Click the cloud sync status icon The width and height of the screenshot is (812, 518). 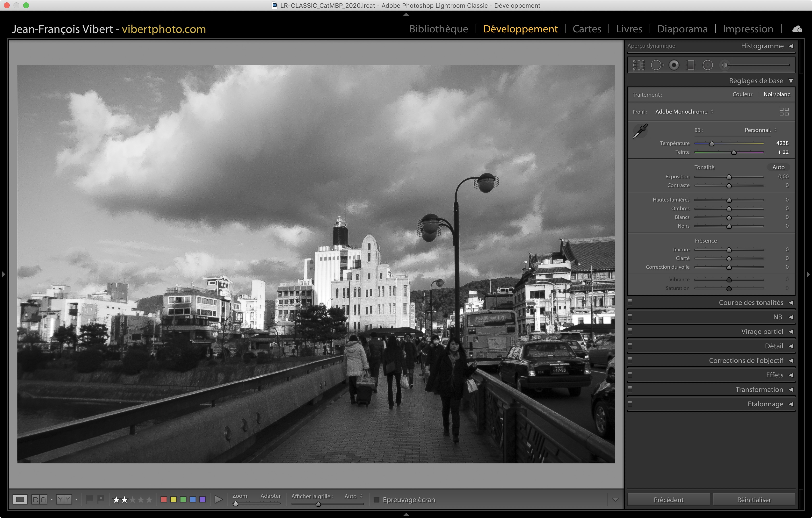click(797, 29)
